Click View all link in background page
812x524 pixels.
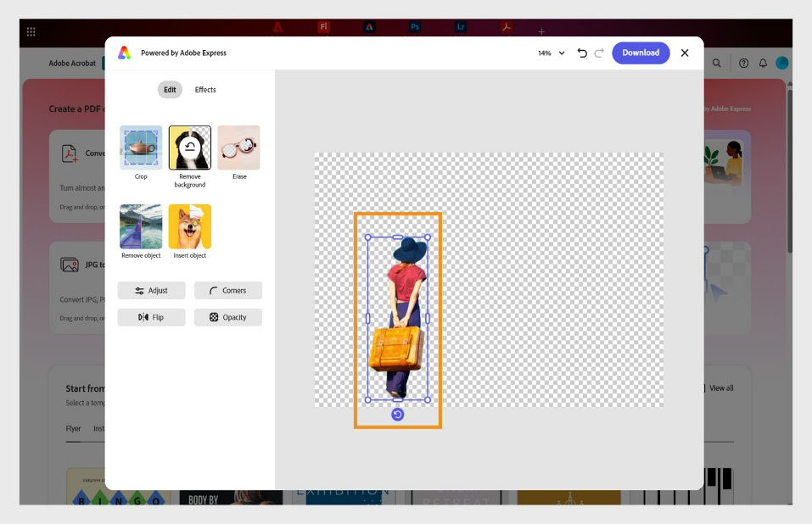coord(721,388)
